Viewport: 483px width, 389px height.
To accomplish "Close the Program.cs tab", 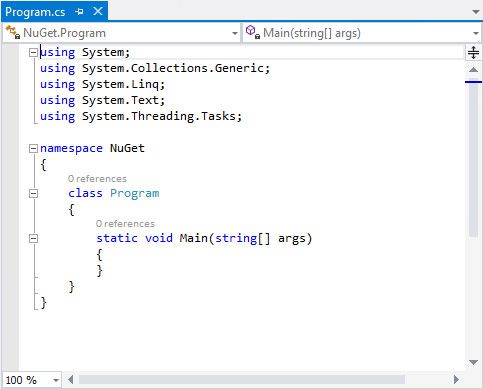I will click(x=98, y=12).
